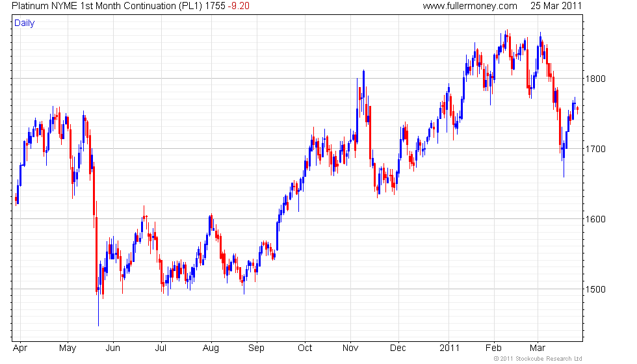The image size is (637, 364).
Task: Click the 2011 year label on axis
Action: [x=449, y=348]
